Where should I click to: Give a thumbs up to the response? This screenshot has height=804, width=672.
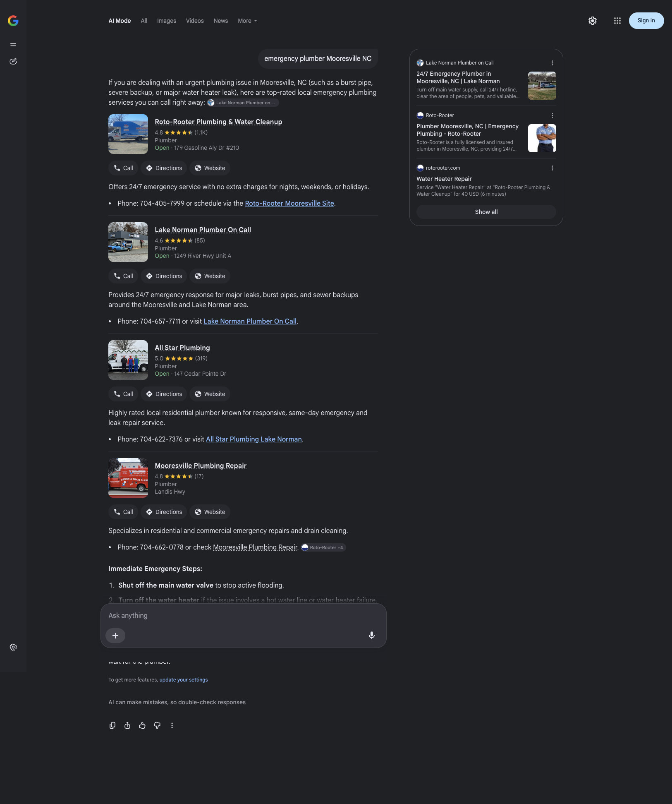142,725
